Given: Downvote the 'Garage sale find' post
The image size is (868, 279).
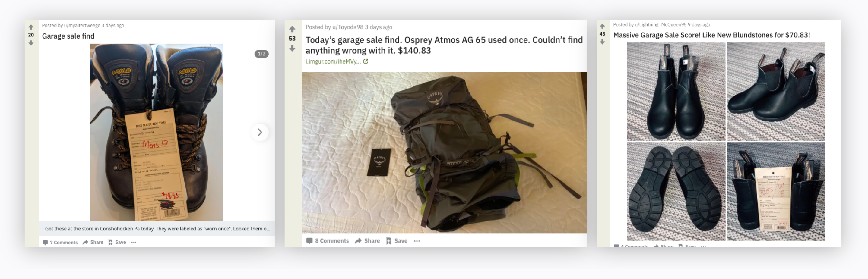Looking at the screenshot, I should point(31,43).
